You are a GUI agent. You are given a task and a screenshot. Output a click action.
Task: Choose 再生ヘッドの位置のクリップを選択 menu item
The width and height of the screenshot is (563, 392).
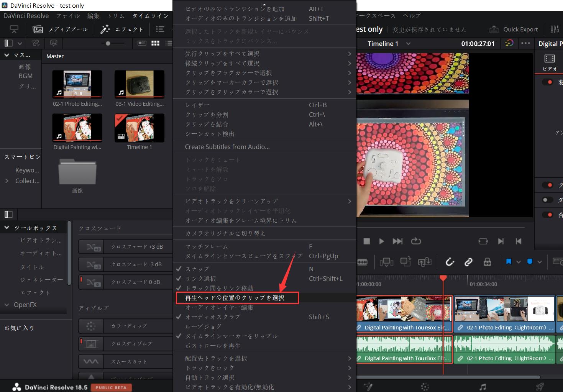point(264,298)
